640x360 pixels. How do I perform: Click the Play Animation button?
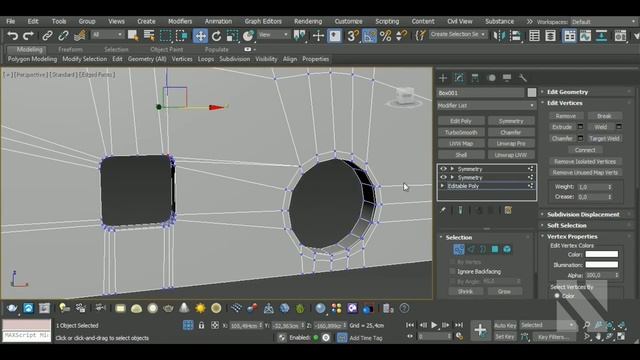coord(434,325)
